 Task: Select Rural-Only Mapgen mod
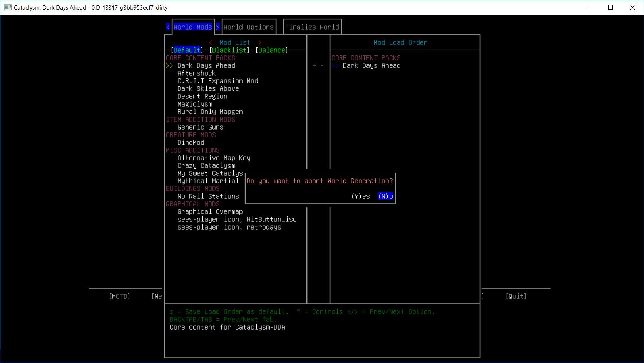coord(210,112)
